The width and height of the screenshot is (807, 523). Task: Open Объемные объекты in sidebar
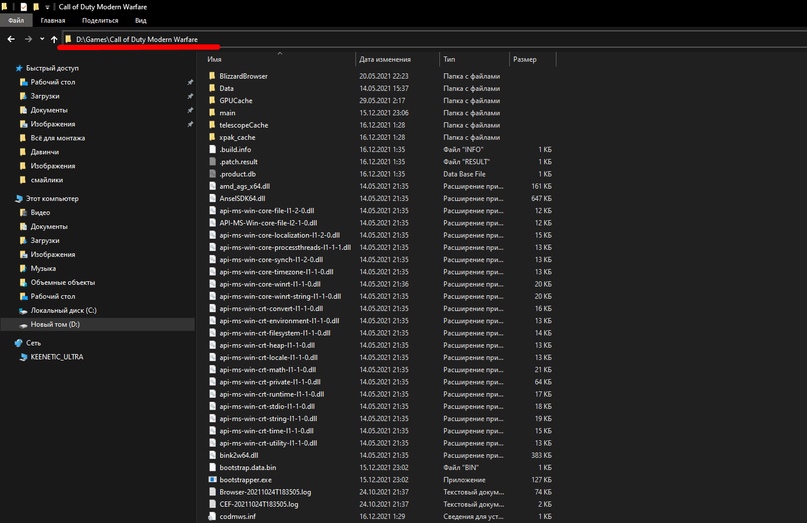click(x=62, y=282)
